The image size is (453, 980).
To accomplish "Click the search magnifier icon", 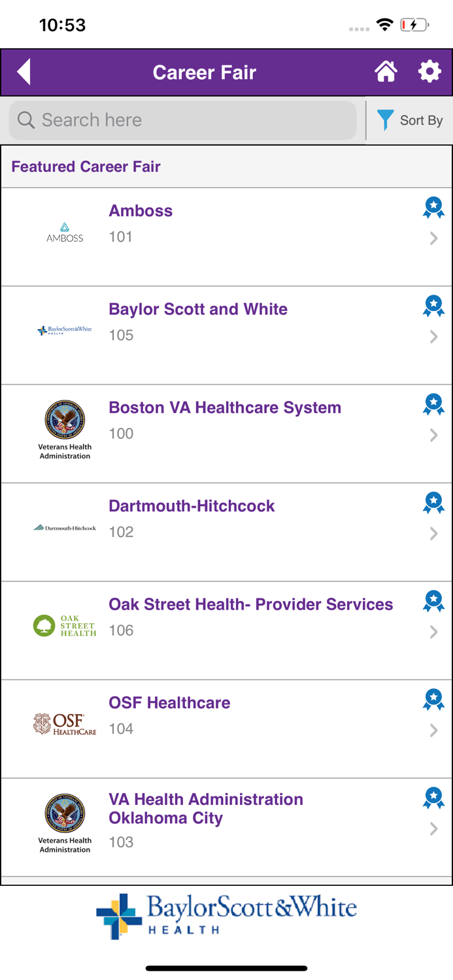I will (x=25, y=120).
